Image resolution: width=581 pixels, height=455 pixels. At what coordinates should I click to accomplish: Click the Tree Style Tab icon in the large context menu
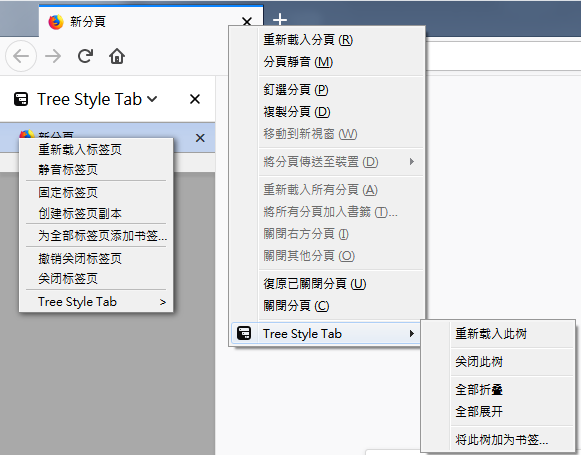point(244,333)
